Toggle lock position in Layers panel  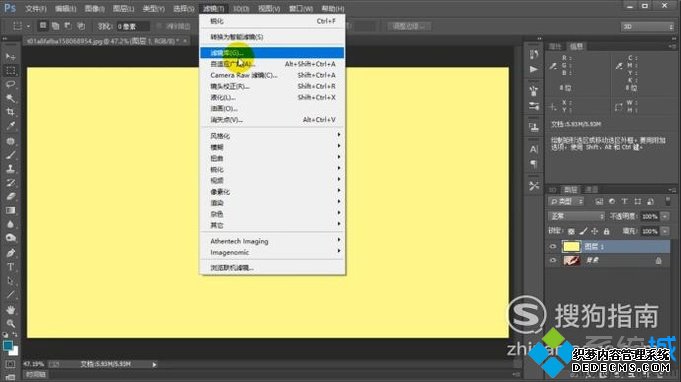pyautogui.click(x=595, y=231)
